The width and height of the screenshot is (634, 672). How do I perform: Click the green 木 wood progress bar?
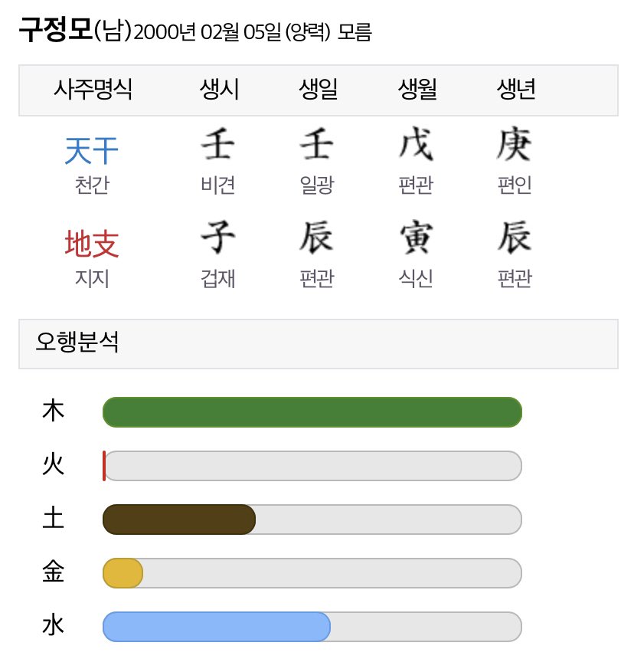[312, 412]
